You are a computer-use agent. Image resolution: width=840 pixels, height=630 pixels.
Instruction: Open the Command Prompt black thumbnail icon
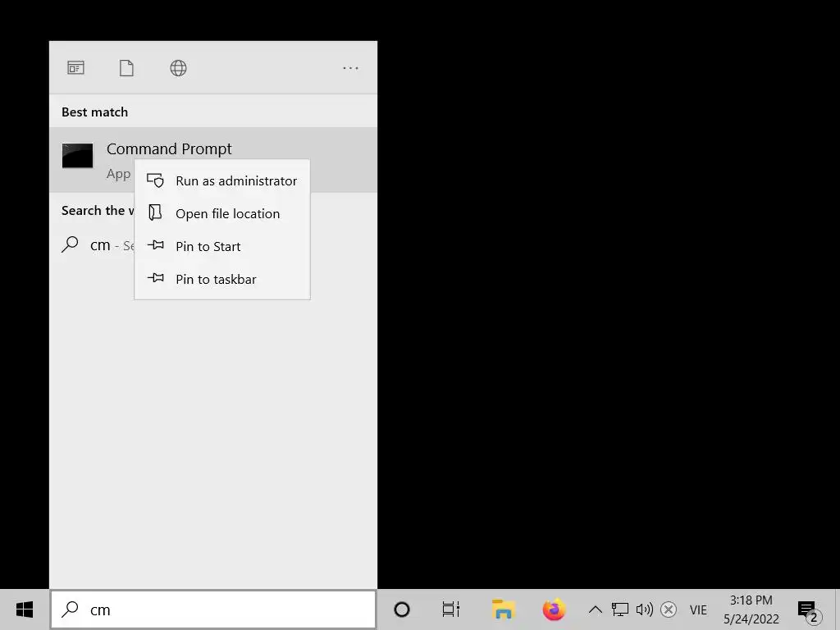click(x=78, y=156)
